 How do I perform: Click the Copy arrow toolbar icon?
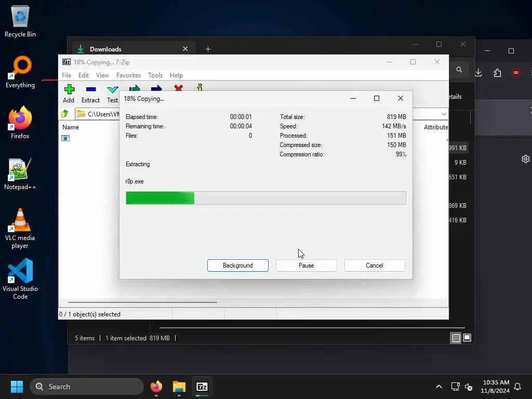click(x=135, y=88)
